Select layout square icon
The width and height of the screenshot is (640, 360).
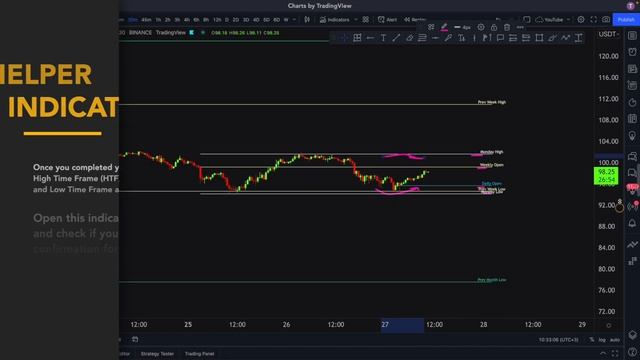527,20
